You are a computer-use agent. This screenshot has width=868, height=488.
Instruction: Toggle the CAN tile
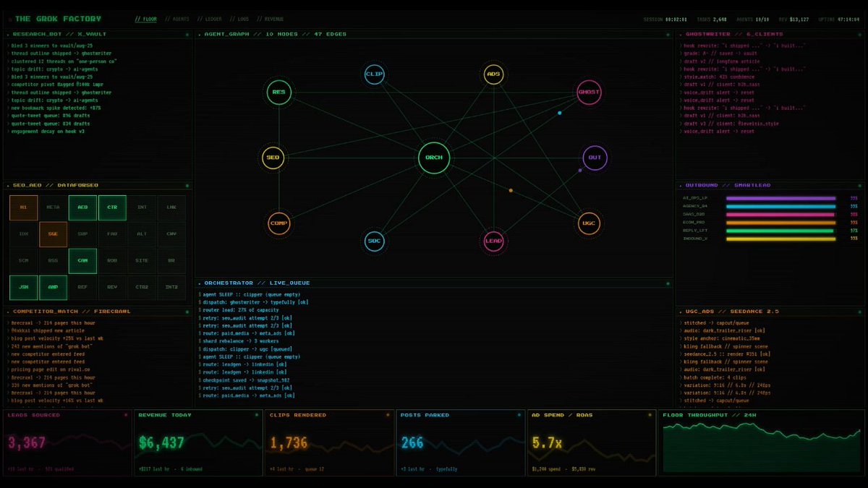pyautogui.click(x=82, y=261)
